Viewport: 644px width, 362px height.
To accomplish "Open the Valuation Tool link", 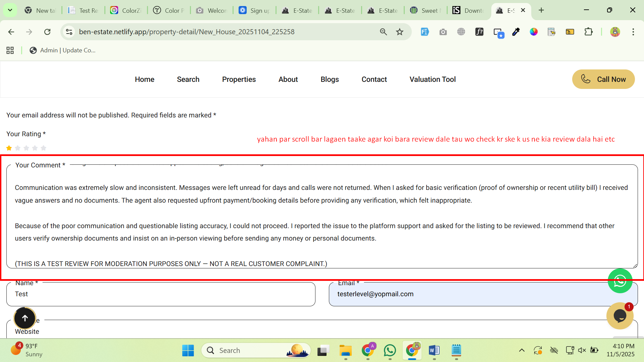I will (x=432, y=79).
